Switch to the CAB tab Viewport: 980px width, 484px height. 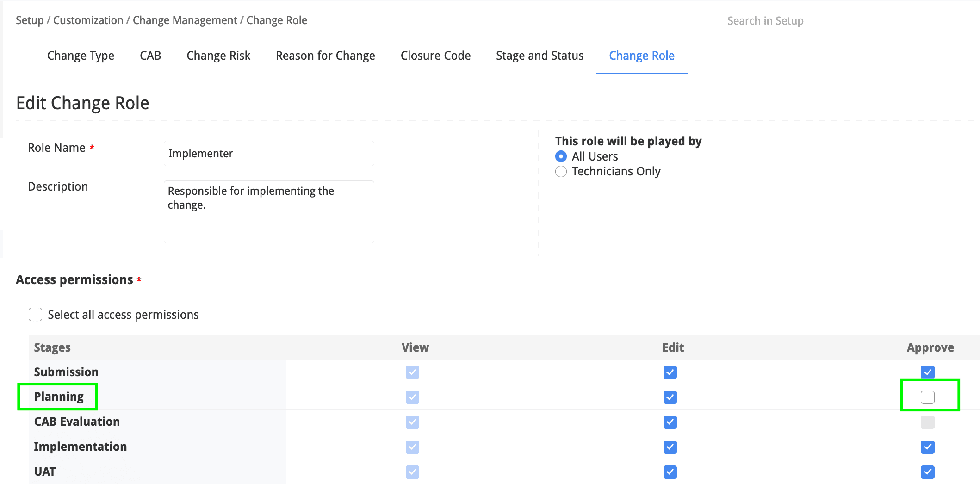(150, 56)
